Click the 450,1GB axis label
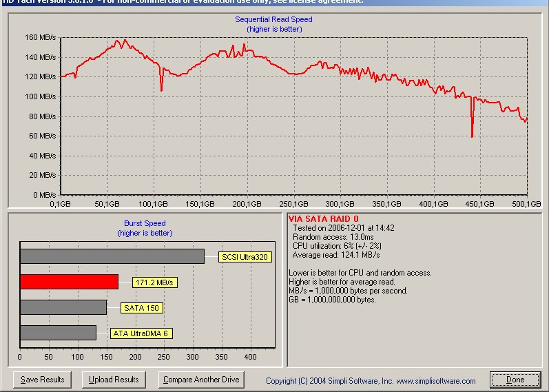Image resolution: width=549 pixels, height=392 pixels. [x=479, y=204]
